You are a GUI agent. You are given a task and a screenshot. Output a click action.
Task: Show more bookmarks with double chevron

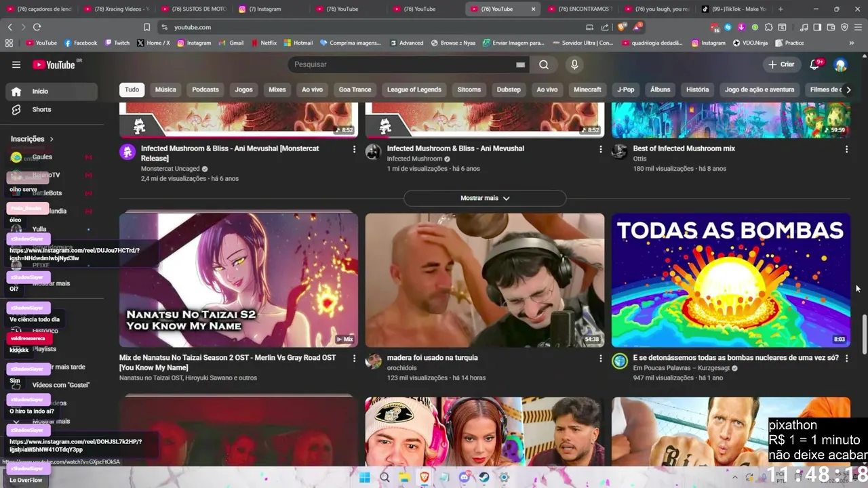[852, 43]
